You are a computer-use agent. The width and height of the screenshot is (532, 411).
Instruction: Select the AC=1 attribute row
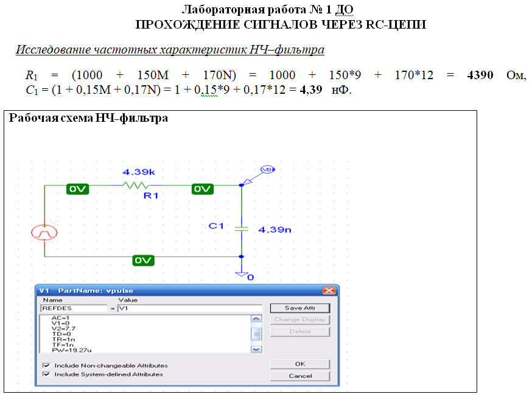click(x=60, y=318)
